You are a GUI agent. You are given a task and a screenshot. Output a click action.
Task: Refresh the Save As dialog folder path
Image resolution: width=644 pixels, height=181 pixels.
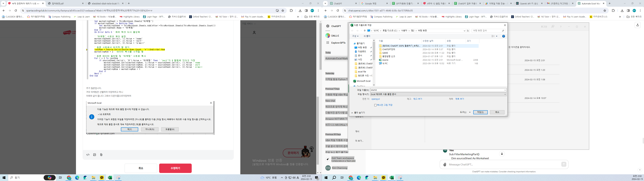[468, 31]
